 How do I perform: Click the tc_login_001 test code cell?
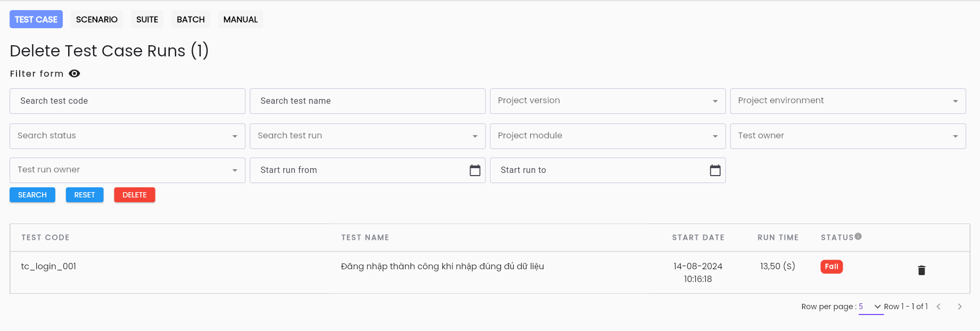(48, 267)
